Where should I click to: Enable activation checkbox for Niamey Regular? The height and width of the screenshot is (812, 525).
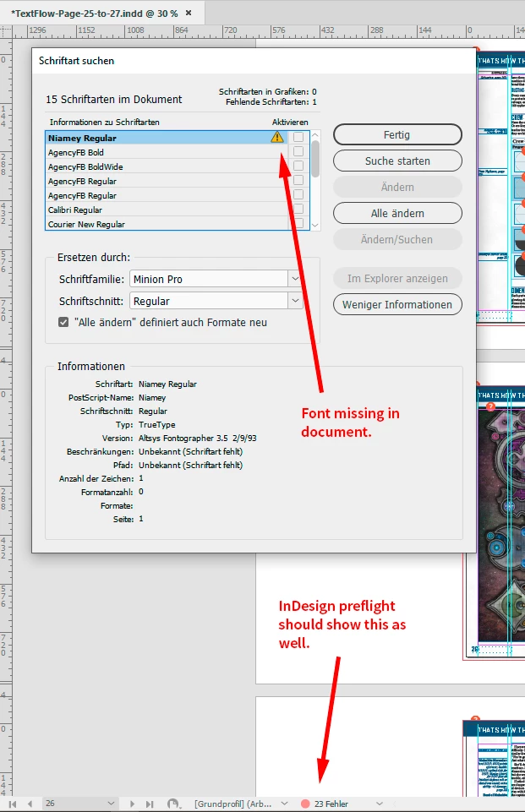point(298,137)
